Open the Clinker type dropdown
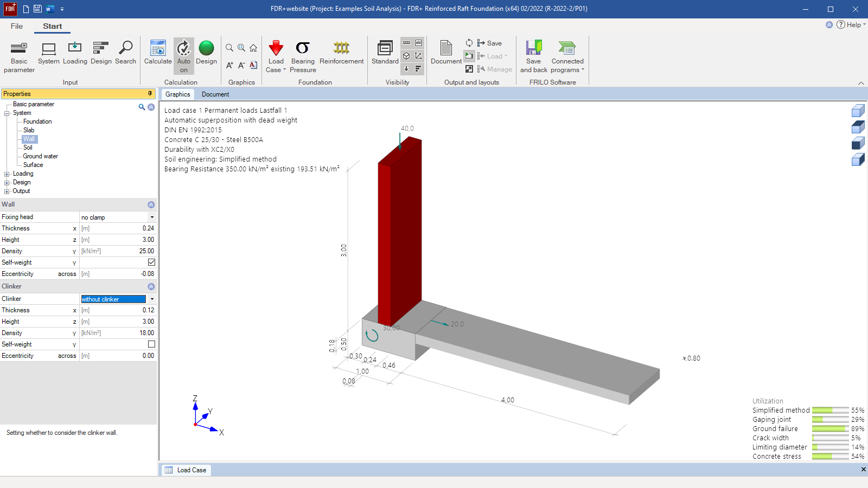The height and width of the screenshot is (488, 868). 152,299
